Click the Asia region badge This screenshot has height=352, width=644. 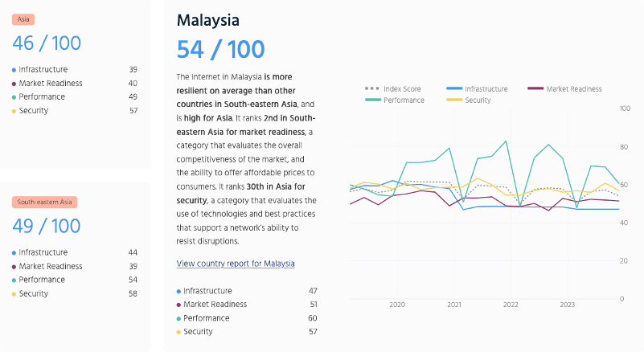pos(23,18)
